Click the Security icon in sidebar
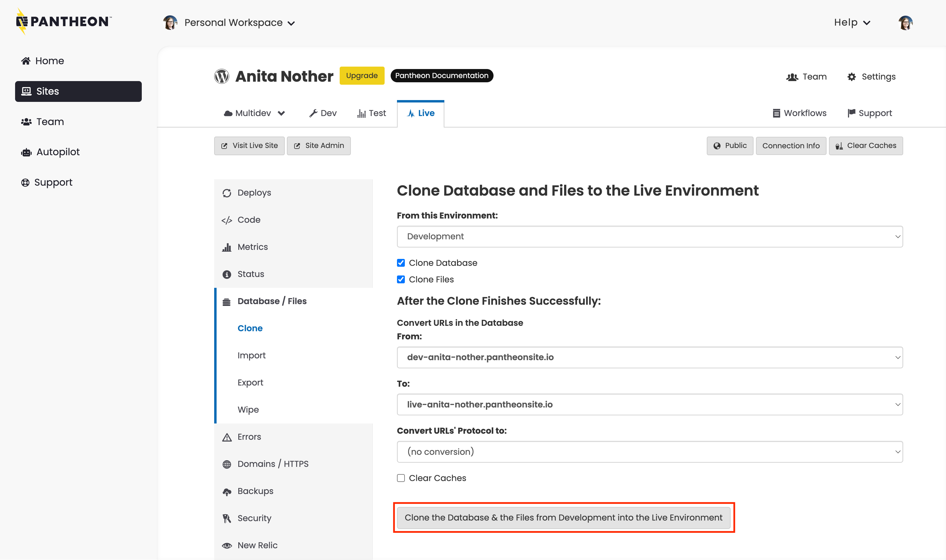The width and height of the screenshot is (946, 560). point(227,518)
